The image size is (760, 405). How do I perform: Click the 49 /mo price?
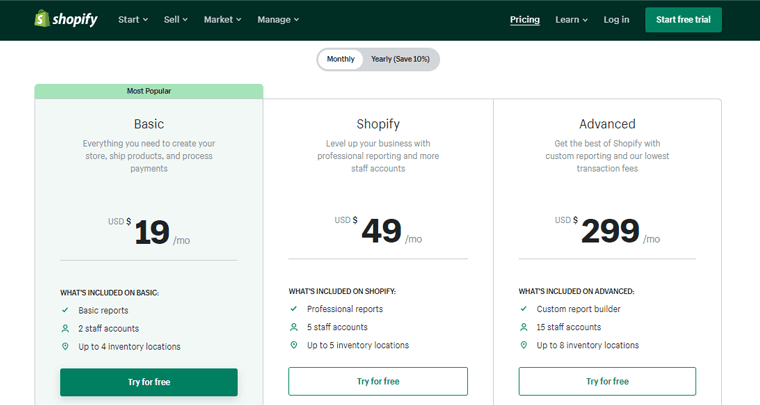coord(378,231)
